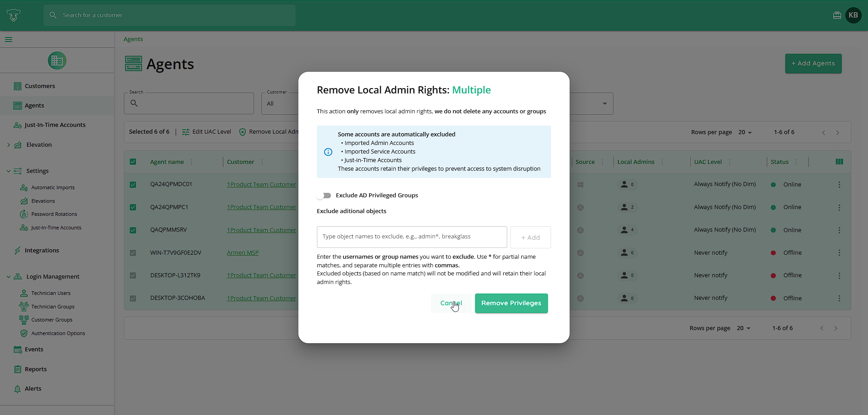Open row actions menu for QAQPMMSRV

point(840,230)
